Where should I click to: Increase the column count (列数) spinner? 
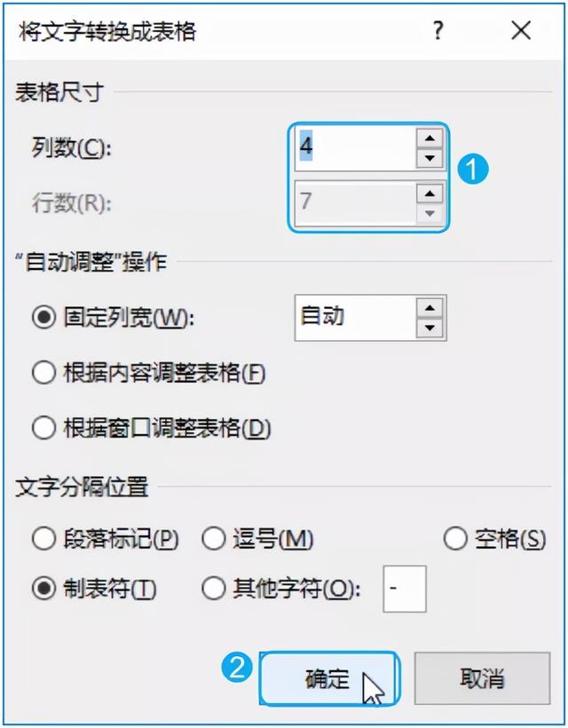(430, 138)
